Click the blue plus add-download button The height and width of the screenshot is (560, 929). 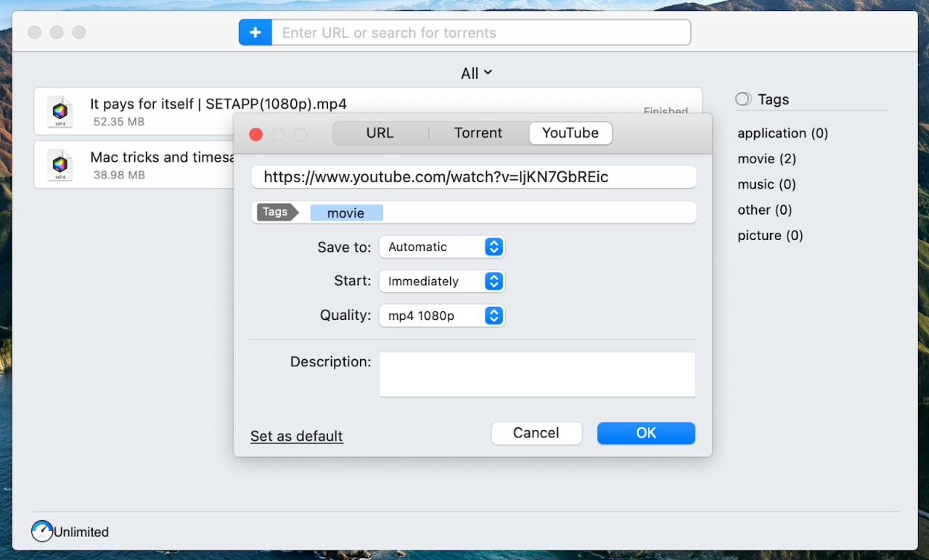tap(255, 33)
